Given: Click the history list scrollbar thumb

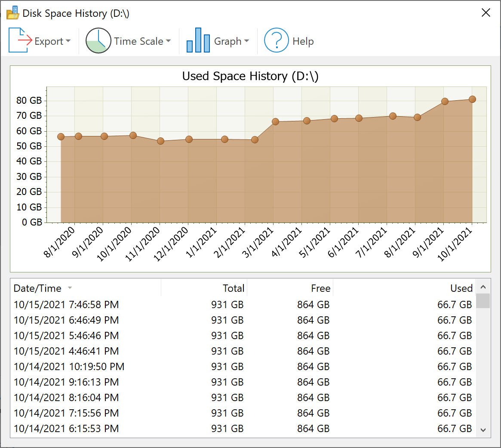Looking at the screenshot, I should 483,300.
